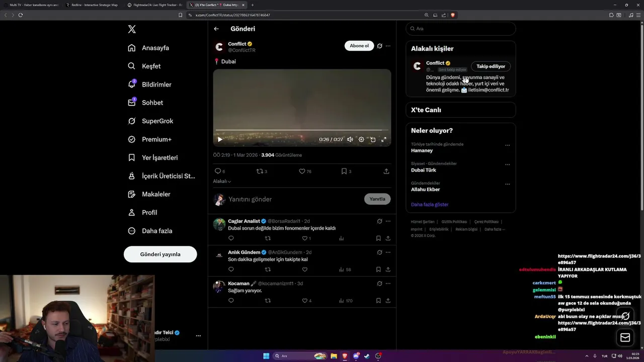Open floating messages envelope button
The image size is (644, 362).
pos(625,337)
